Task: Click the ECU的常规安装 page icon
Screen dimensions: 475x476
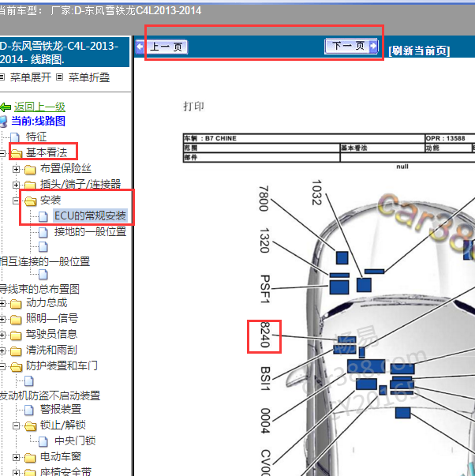Action: [43, 216]
